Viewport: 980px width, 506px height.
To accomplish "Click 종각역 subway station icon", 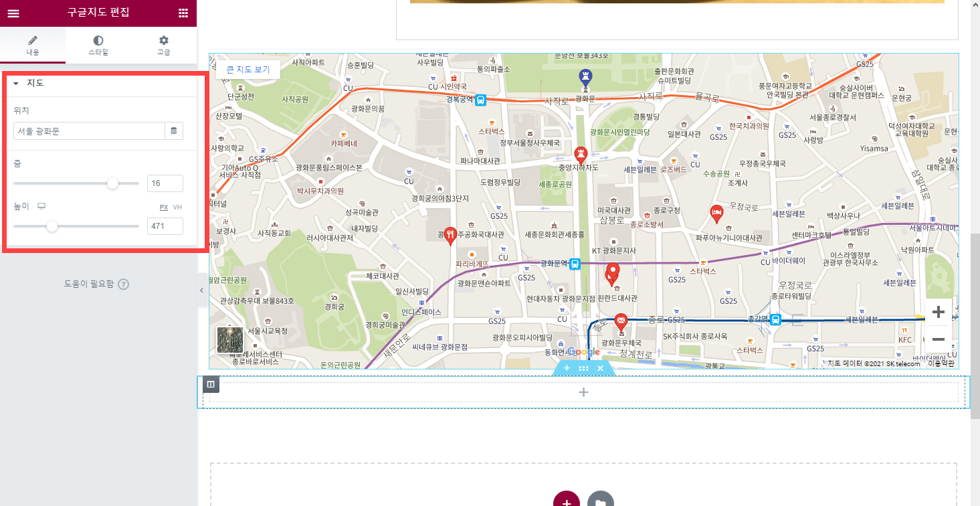I will coord(775,319).
